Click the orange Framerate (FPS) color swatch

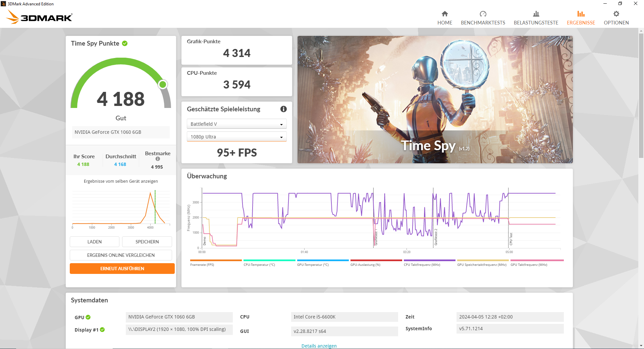coord(216,260)
